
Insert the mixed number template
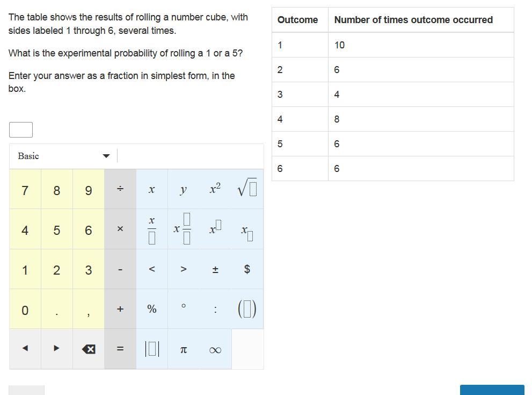tap(183, 229)
